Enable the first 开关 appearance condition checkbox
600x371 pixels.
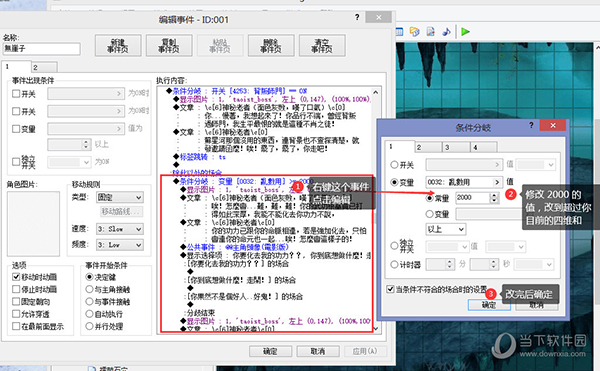pos(16,93)
